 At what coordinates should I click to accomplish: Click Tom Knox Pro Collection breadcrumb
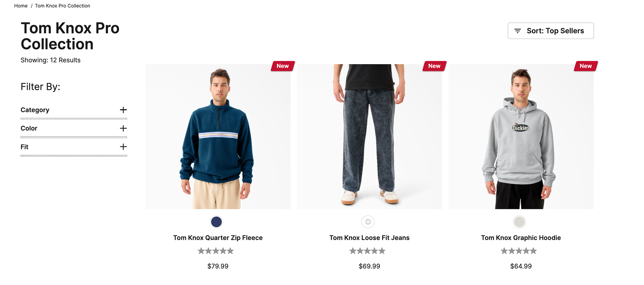click(x=62, y=6)
